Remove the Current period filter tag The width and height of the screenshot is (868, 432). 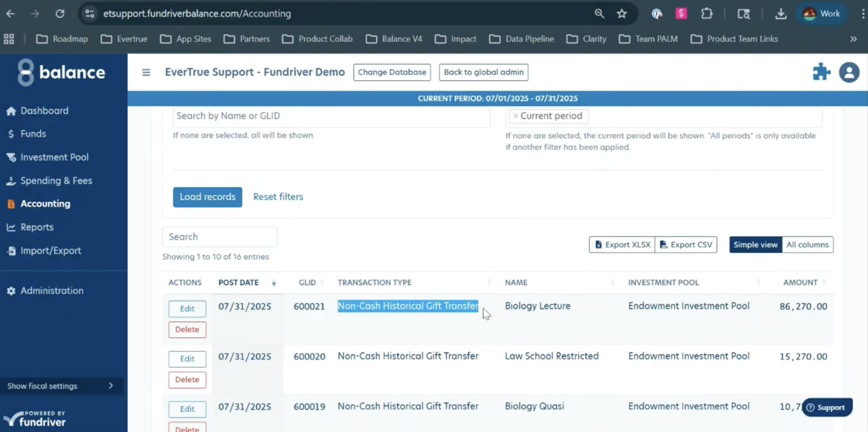click(515, 116)
